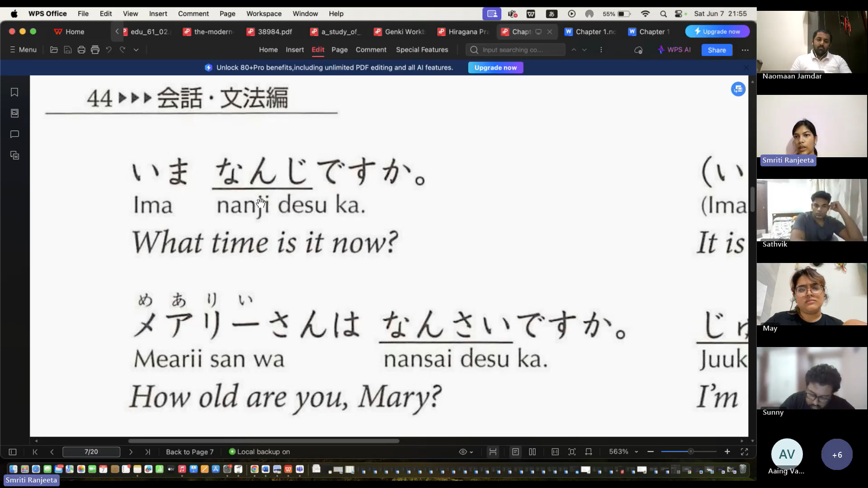
Task: Open the Genki Workbook document tab
Action: pyautogui.click(x=400, y=31)
